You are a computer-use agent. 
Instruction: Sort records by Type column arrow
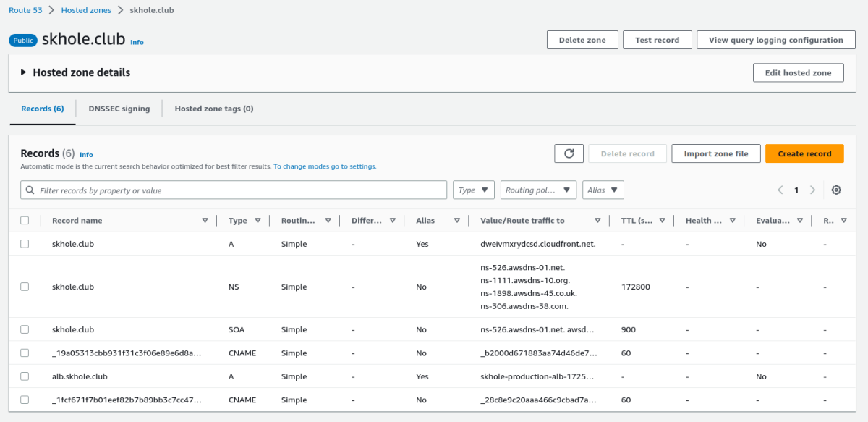[258, 221]
